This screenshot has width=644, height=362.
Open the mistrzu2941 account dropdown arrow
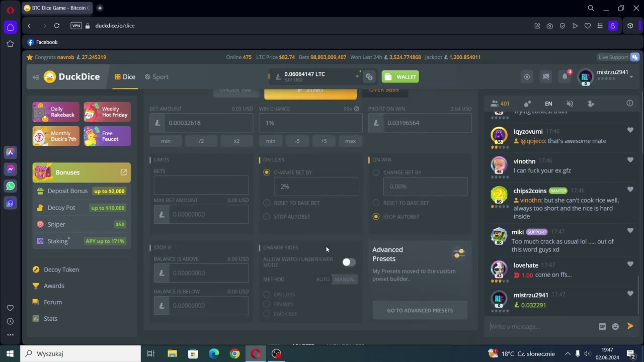coord(631,77)
